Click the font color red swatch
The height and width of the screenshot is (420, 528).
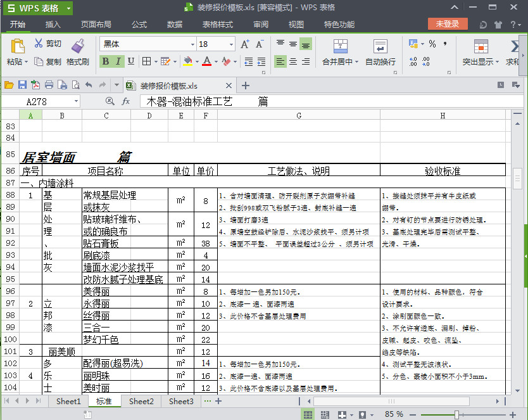pyautogui.click(x=206, y=63)
